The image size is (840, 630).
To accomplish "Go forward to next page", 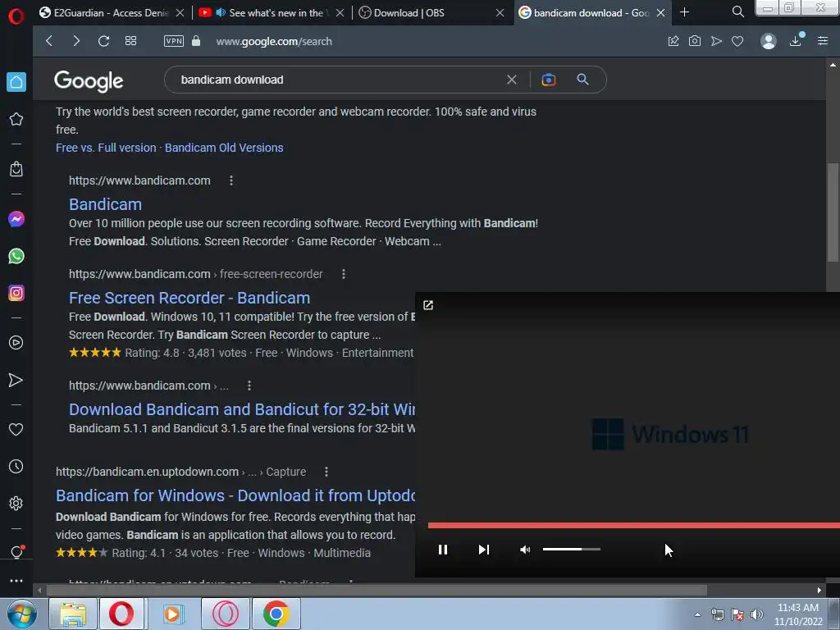I will pos(76,41).
